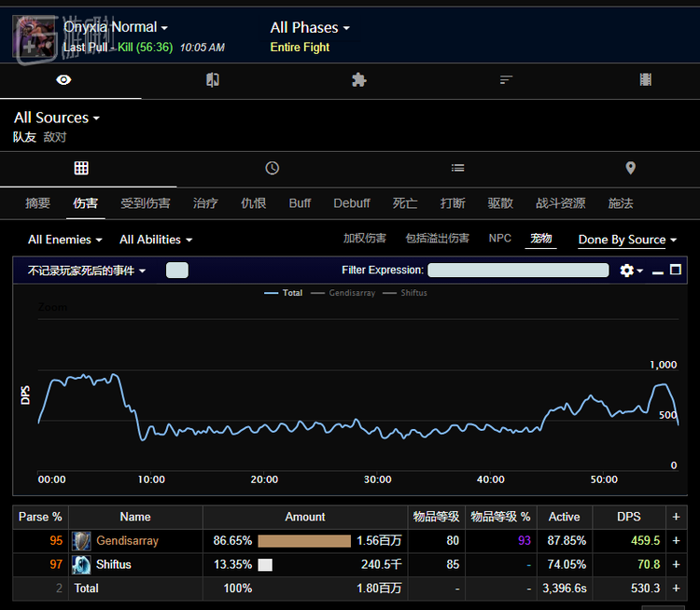Switch to the 治疗 tab
Image resolution: width=700 pixels, height=610 pixels.
pyautogui.click(x=205, y=203)
